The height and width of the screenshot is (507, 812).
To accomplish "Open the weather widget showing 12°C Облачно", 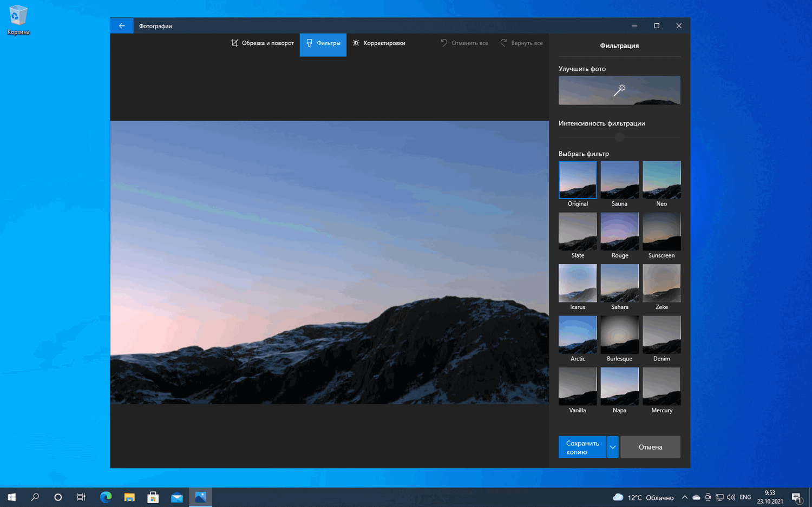I will [x=643, y=497].
